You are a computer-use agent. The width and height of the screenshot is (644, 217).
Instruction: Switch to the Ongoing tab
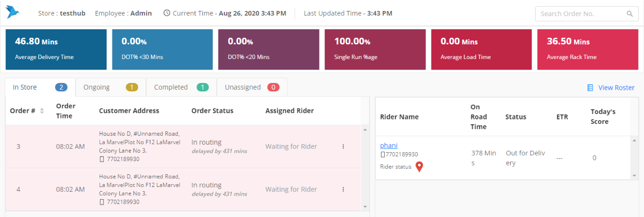111,87
